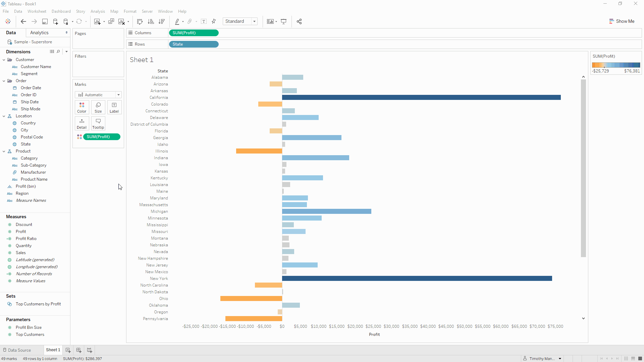Click the Add new data source icon
The height and width of the screenshot is (362, 644).
[55, 21]
